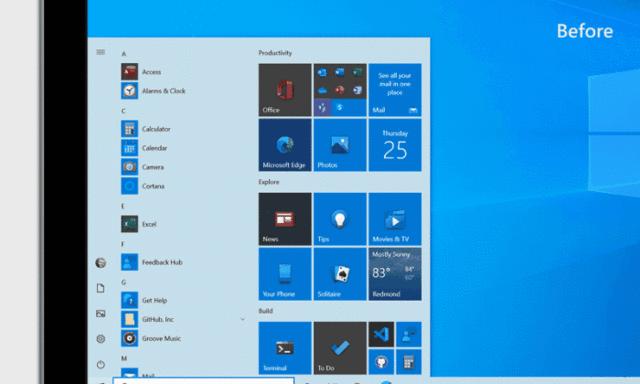Open the Thursday 25 calendar tile

[x=395, y=145]
